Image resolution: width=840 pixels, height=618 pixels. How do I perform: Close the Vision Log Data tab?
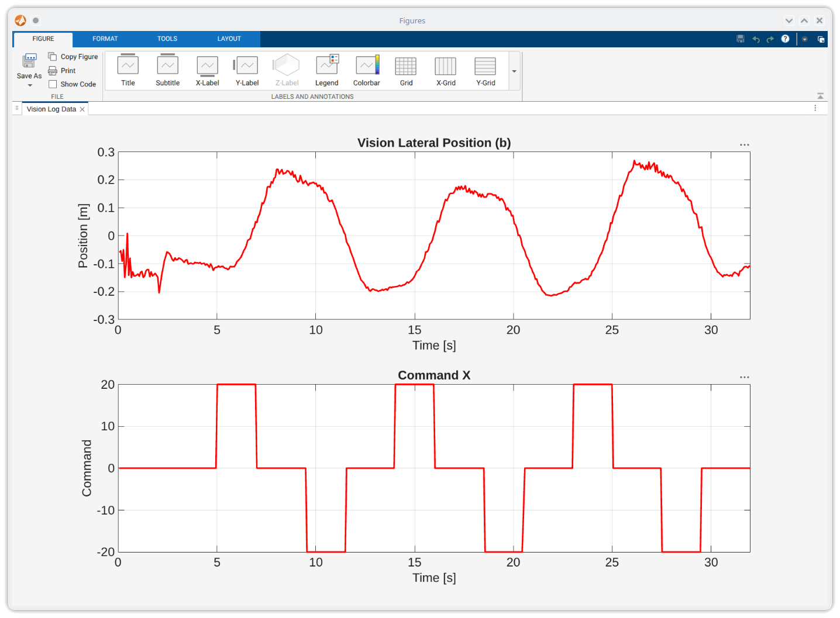[x=82, y=109]
